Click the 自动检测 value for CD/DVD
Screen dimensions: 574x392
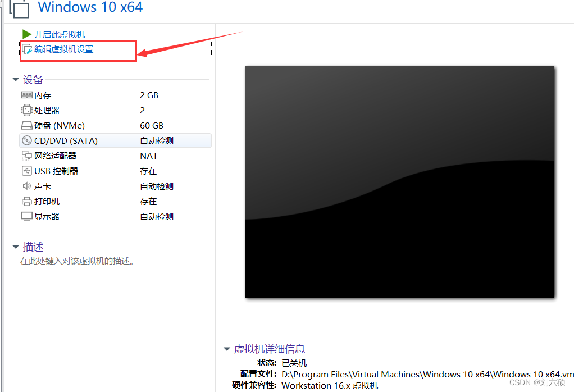[x=157, y=140]
